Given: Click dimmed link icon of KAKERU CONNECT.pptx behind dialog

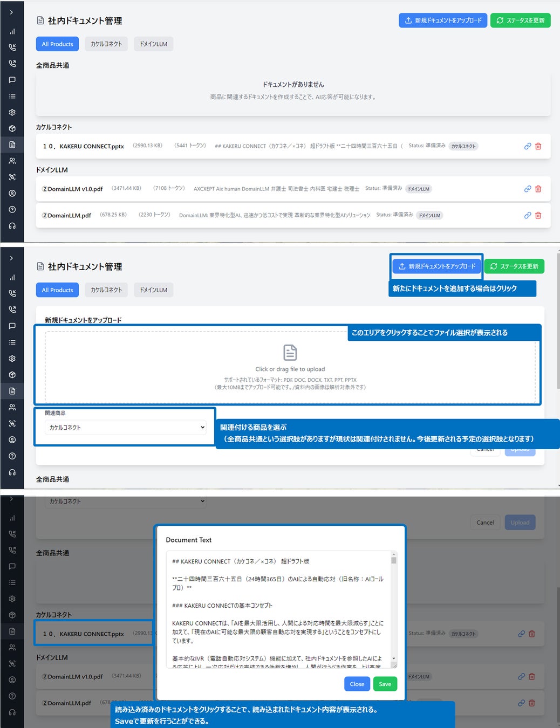Looking at the screenshot, I should [x=521, y=634].
